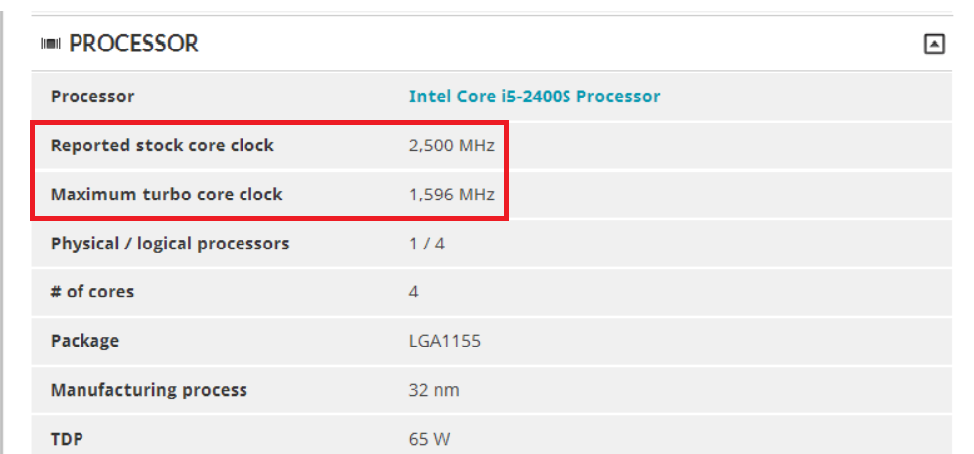This screenshot has width=974, height=454.
Task: Click the 1,596 MHz value
Action: point(452,194)
